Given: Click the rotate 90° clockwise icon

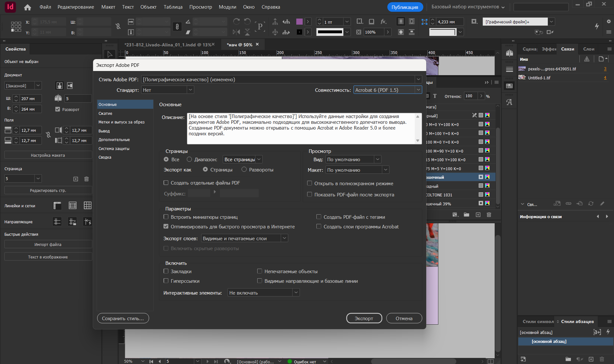Looking at the screenshot, I should click(236, 21).
